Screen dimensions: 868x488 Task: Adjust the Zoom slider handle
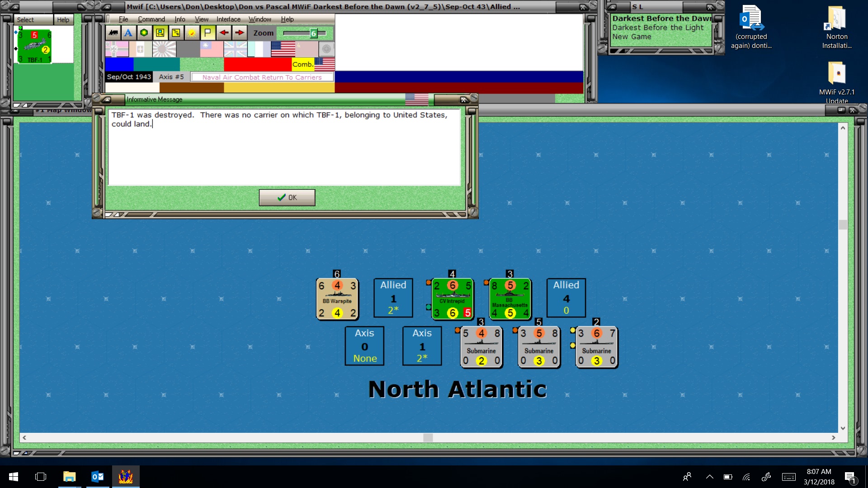pos(313,33)
